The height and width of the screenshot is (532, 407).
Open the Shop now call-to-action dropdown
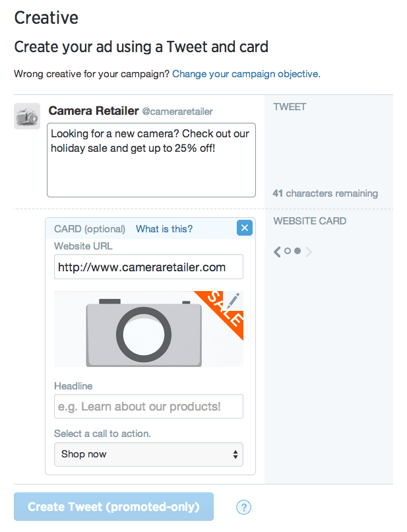(x=148, y=454)
